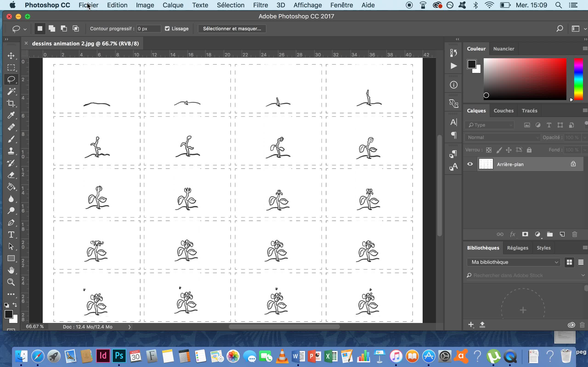Select the Move tool
The width and height of the screenshot is (588, 367).
click(11, 56)
